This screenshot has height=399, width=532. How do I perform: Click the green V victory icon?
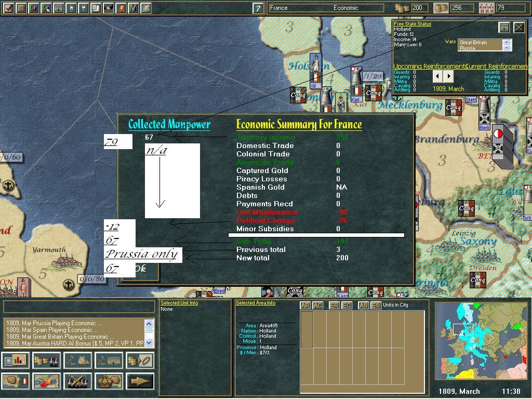pyautogui.click(x=134, y=8)
